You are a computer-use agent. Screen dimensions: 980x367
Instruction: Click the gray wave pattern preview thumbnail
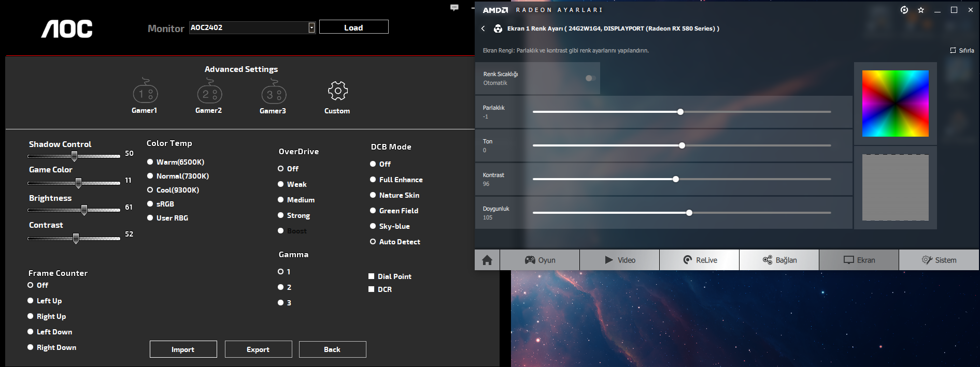tap(896, 187)
